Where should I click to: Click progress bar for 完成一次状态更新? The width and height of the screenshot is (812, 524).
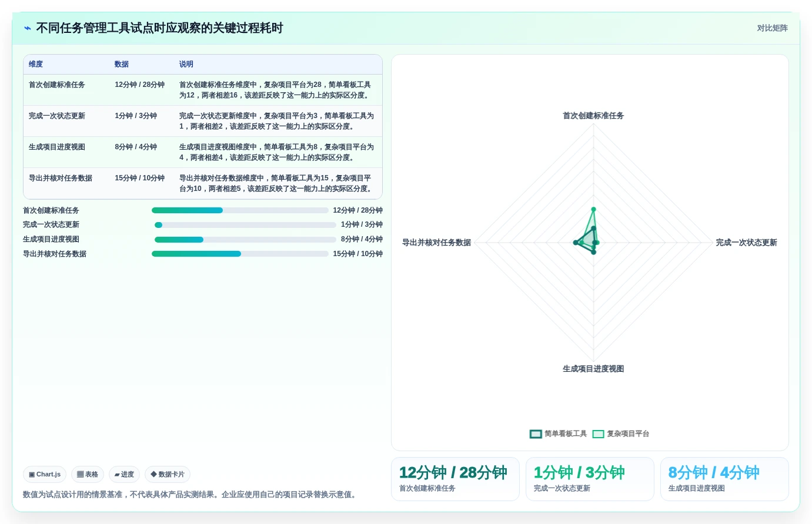pyautogui.click(x=245, y=225)
